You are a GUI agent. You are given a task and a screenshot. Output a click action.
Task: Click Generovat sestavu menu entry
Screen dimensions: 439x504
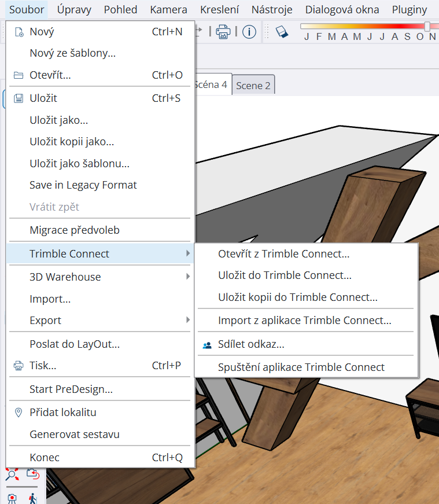[x=74, y=434]
